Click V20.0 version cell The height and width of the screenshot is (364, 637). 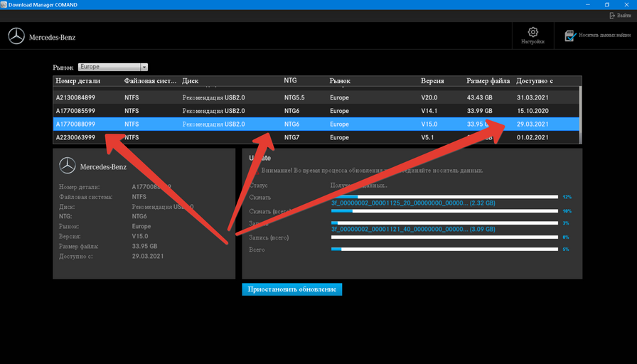pos(429,97)
